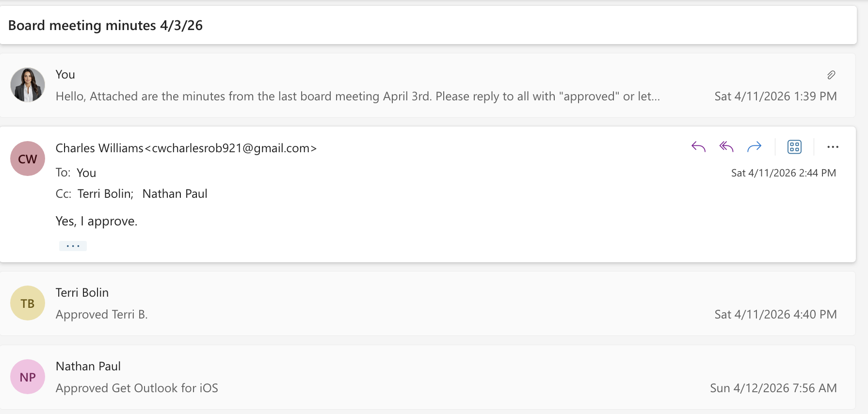This screenshot has height=414, width=868.
Task: Click your profile photo avatar
Action: point(28,85)
